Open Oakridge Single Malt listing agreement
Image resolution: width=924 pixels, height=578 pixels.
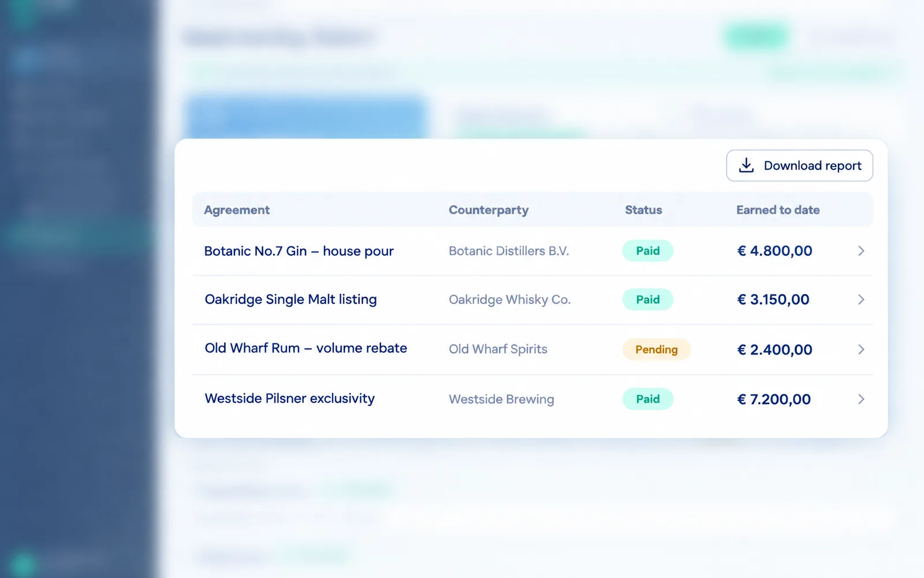[x=290, y=299]
